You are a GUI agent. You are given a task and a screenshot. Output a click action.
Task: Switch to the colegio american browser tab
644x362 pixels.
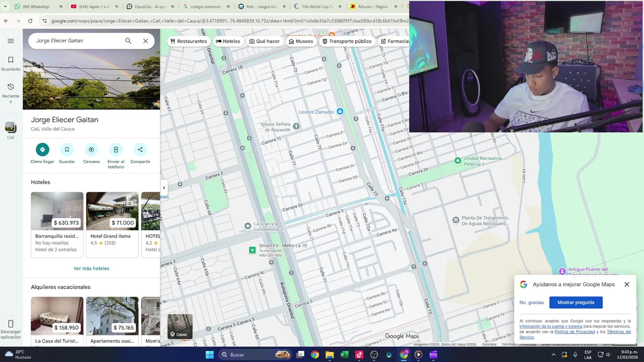point(205,7)
